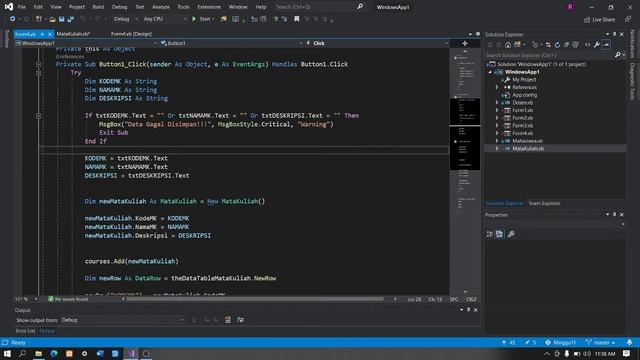Open the Analyze menu
640x360 pixels.
[161, 7]
